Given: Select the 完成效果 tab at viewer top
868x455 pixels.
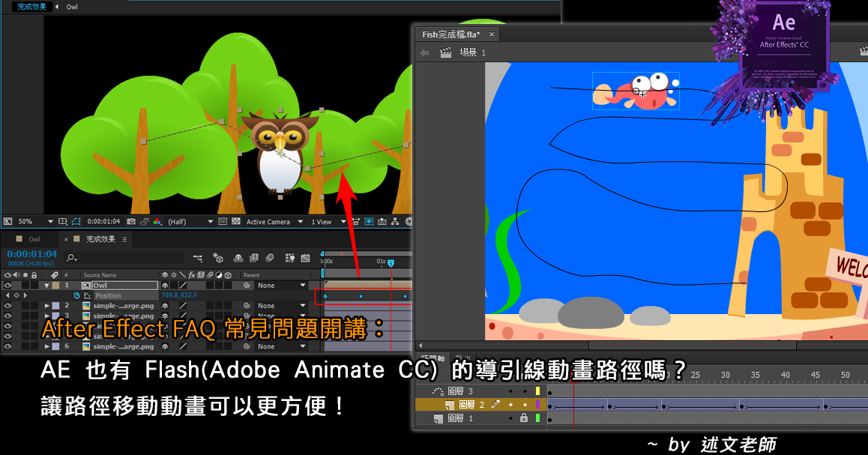Looking at the screenshot, I should (x=31, y=7).
